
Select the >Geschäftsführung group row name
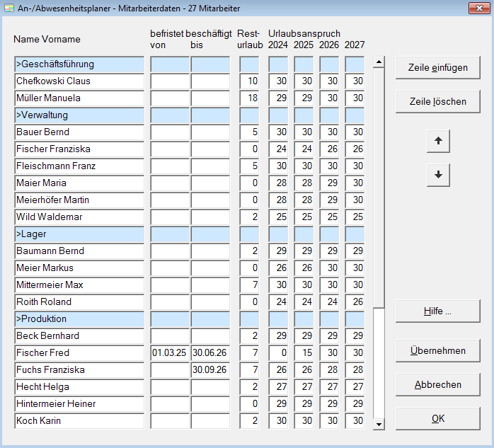pos(79,64)
